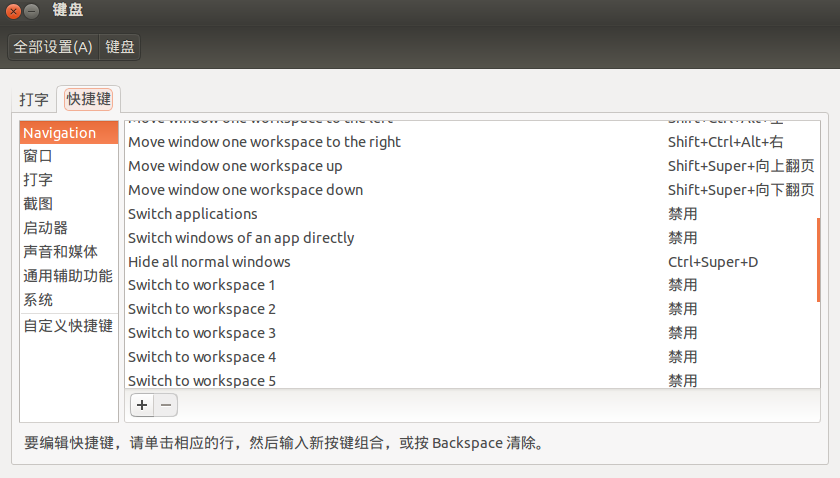The height and width of the screenshot is (478, 840).
Task: Click 禁用 value for Switch windows of an app
Action: pos(682,237)
